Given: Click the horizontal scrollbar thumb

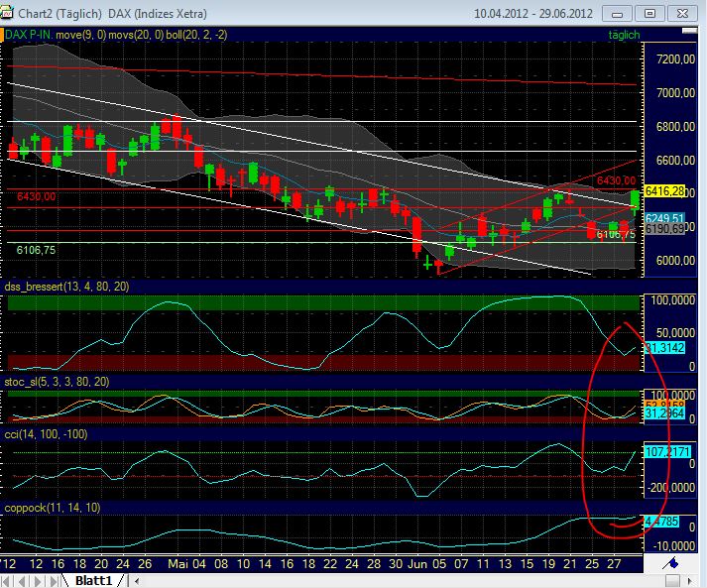Looking at the screenshot, I should point(672,581).
